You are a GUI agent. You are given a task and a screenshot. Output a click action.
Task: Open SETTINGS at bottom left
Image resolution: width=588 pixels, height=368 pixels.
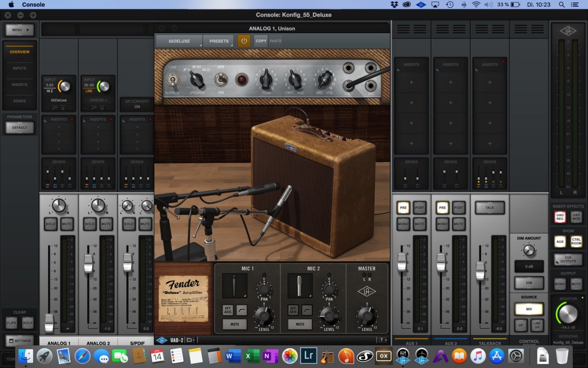click(x=20, y=341)
